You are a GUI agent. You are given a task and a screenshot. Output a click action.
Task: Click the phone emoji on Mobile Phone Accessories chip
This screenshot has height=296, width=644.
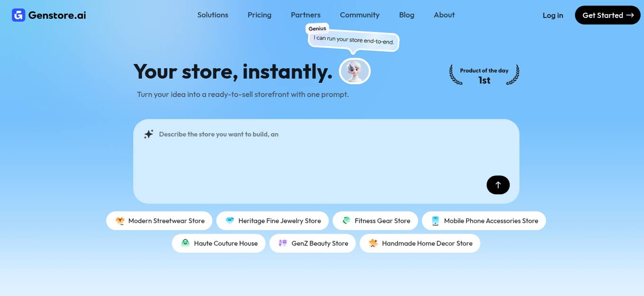[435, 220]
